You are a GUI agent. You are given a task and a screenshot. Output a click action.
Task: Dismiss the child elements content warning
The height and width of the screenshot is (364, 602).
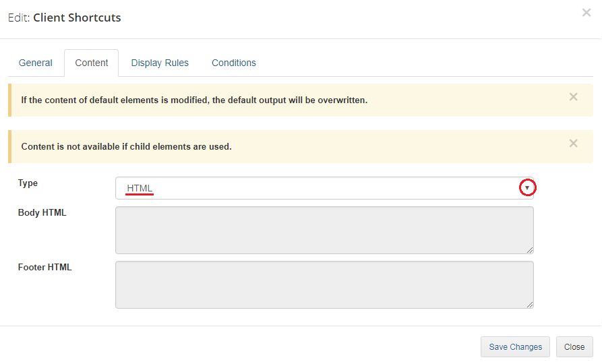coord(573,143)
